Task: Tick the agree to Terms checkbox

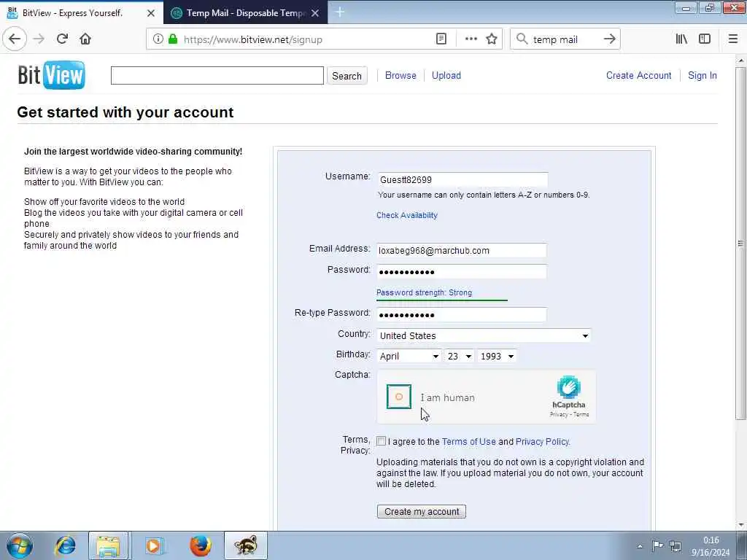Action: coord(381,441)
